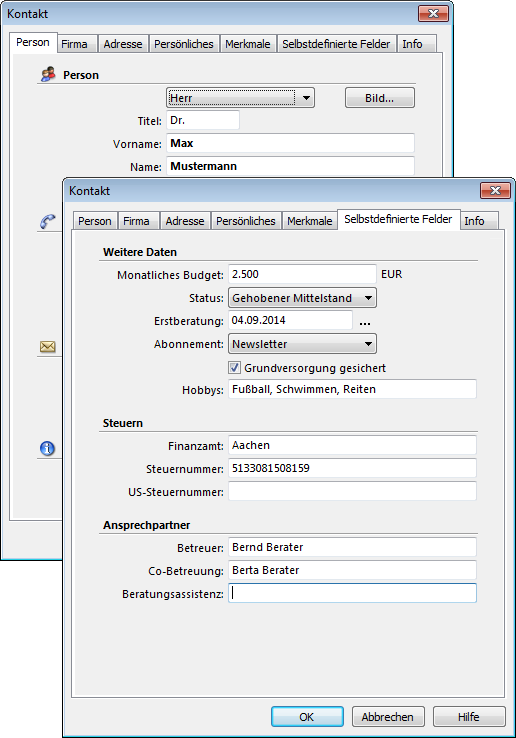Viewport: 516px width, 738px height.
Task: Switch to Firma tab in front window
Action: point(137,221)
